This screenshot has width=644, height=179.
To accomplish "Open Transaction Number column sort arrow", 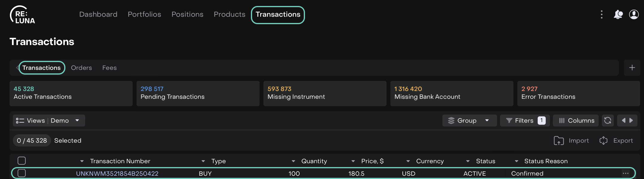I will point(82,161).
